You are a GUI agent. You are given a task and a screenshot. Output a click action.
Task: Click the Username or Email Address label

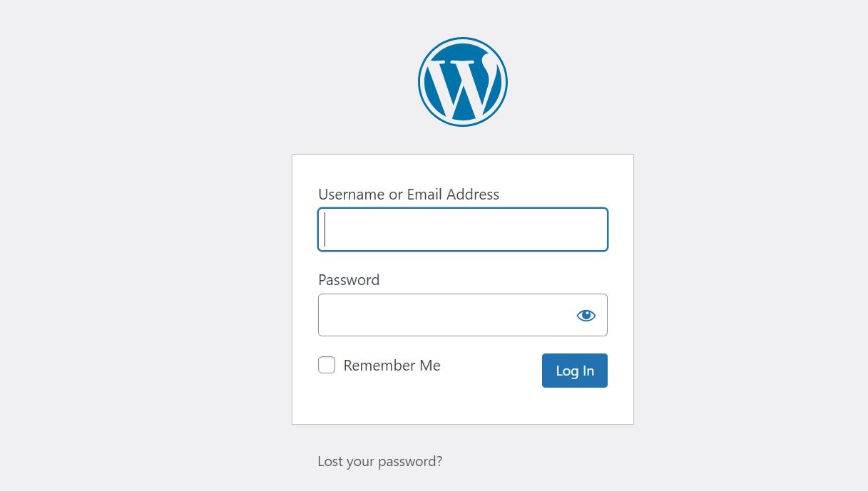click(409, 195)
